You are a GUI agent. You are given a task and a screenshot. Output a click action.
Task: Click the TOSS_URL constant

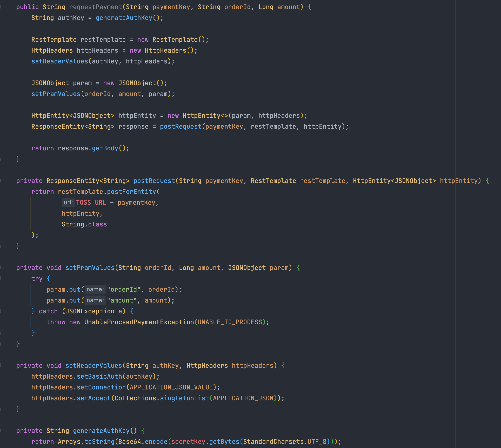click(91, 203)
